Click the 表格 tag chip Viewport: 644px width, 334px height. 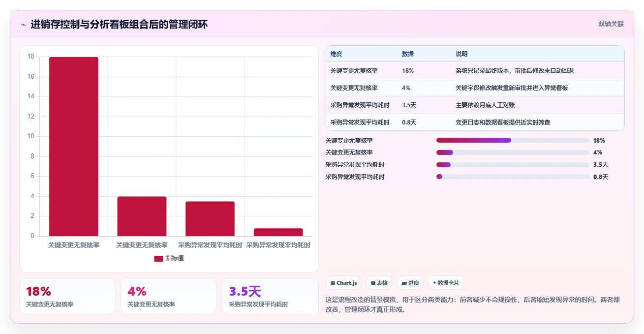[379, 283]
